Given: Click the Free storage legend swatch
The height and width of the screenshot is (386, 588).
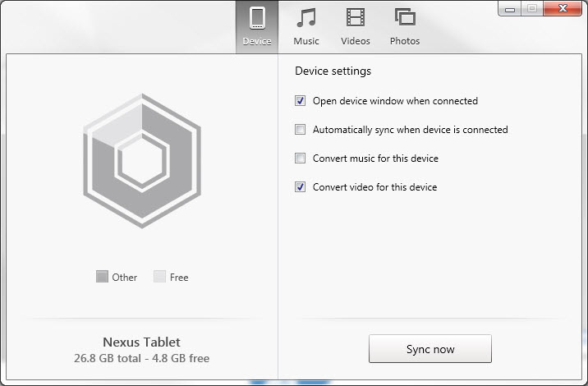Looking at the screenshot, I should click(159, 278).
